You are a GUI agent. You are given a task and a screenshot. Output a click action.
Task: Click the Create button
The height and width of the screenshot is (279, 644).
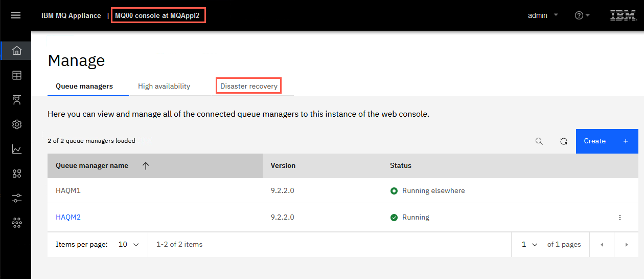point(607,141)
